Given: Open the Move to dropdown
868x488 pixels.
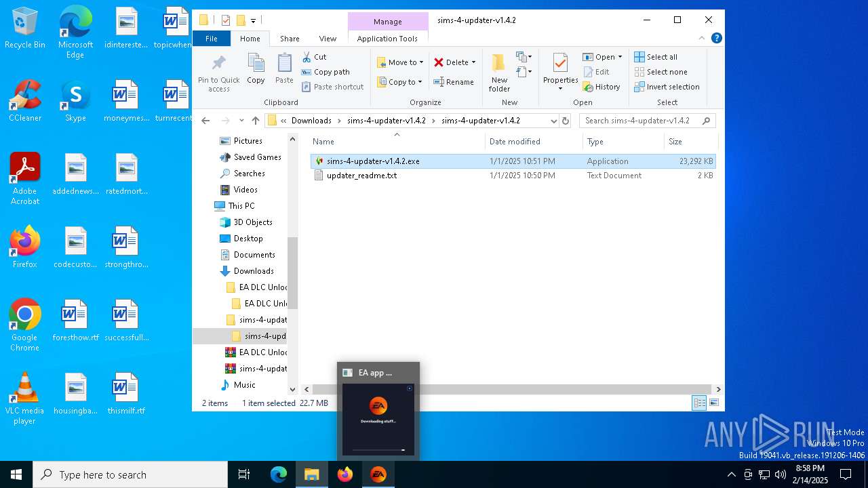Looking at the screenshot, I should pos(400,62).
